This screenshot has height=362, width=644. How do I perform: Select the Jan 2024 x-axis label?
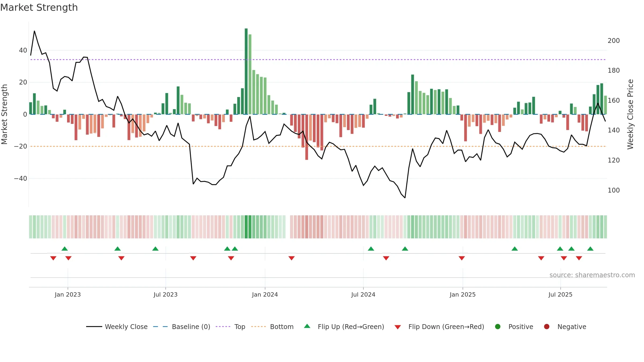265,294
